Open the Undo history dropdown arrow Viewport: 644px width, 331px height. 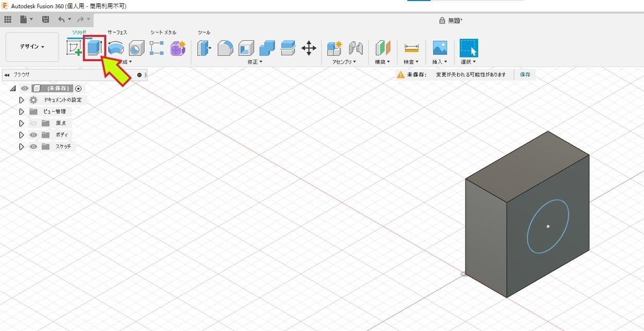pos(70,19)
